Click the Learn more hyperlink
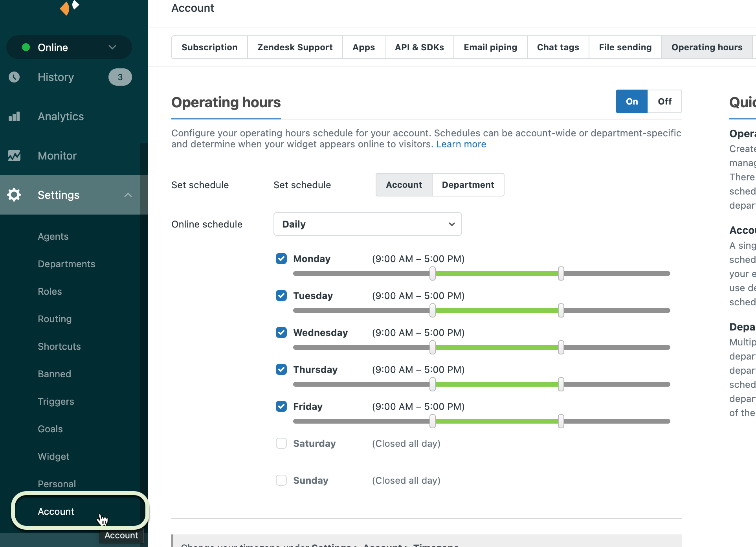Viewport: 756px width, 547px height. [460, 144]
